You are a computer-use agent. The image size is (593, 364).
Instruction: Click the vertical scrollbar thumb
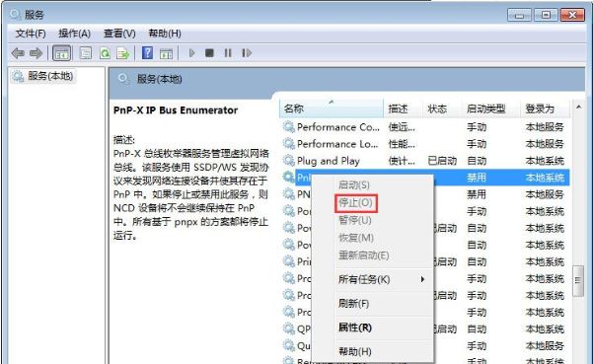tap(578, 281)
